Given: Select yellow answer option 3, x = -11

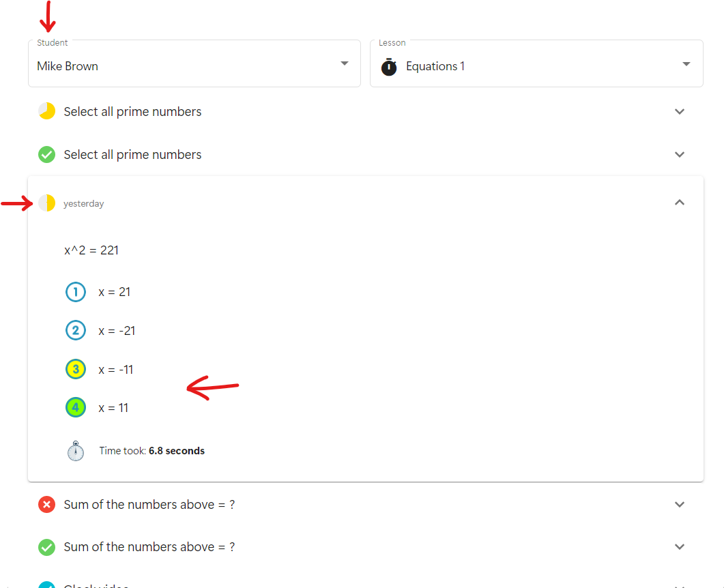Looking at the screenshot, I should (75, 370).
